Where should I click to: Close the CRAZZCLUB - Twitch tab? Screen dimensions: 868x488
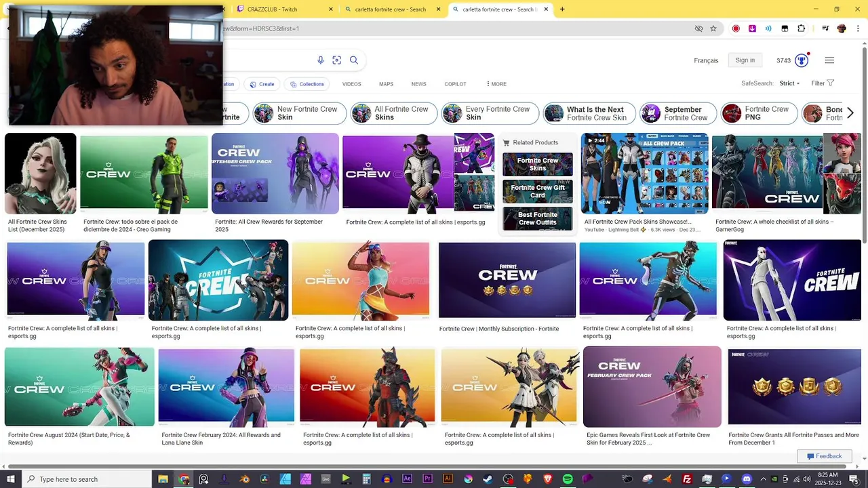(x=331, y=9)
